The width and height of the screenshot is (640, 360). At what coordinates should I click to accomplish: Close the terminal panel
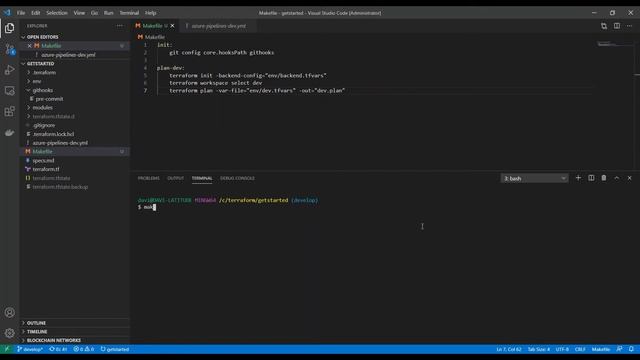click(629, 178)
